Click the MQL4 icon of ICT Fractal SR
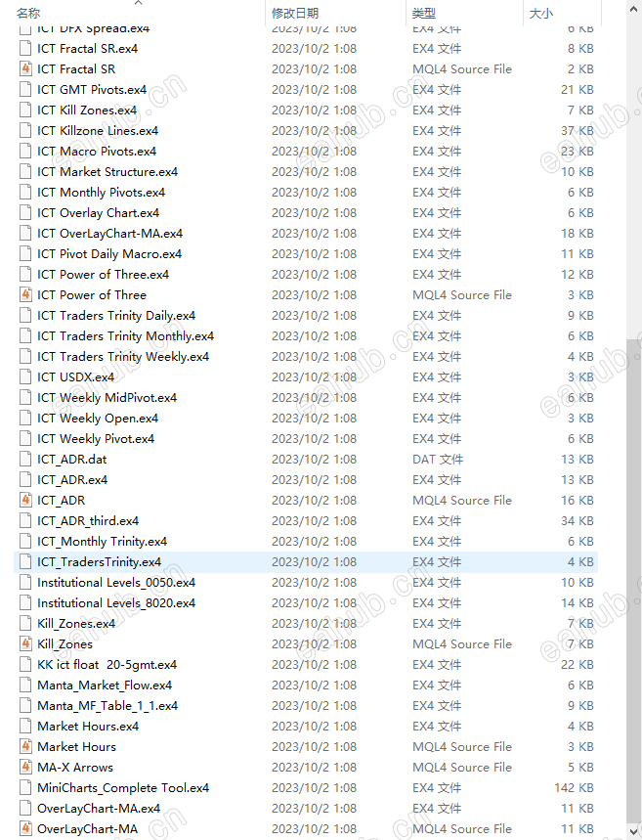 coord(25,68)
